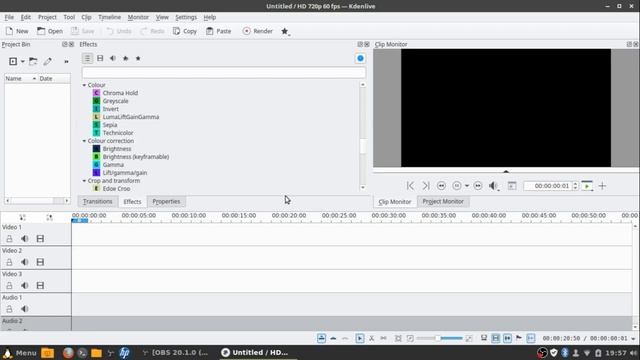The width and height of the screenshot is (640, 360).
Task: Click the monitor overlay options icon
Action: coord(512,186)
